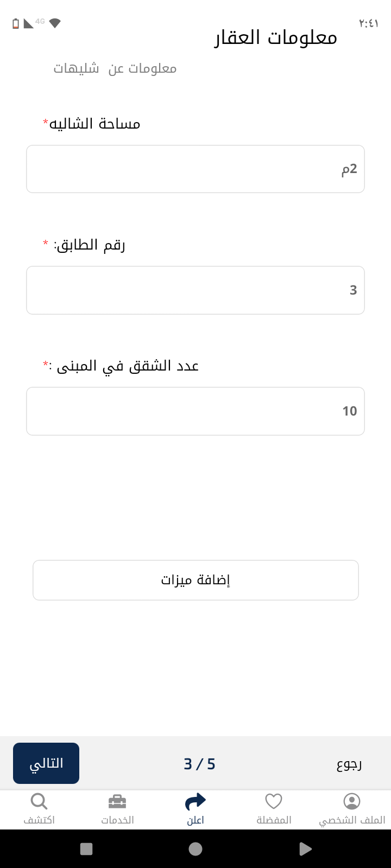Open the Services toolbox icon
This screenshot has width=391, height=868.
pos(117,801)
